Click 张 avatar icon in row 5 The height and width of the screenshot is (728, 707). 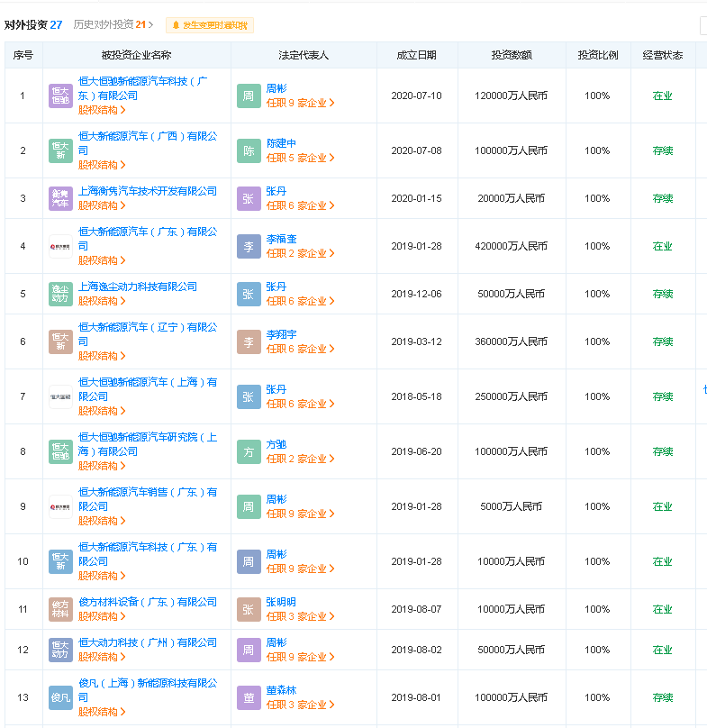pyautogui.click(x=249, y=294)
